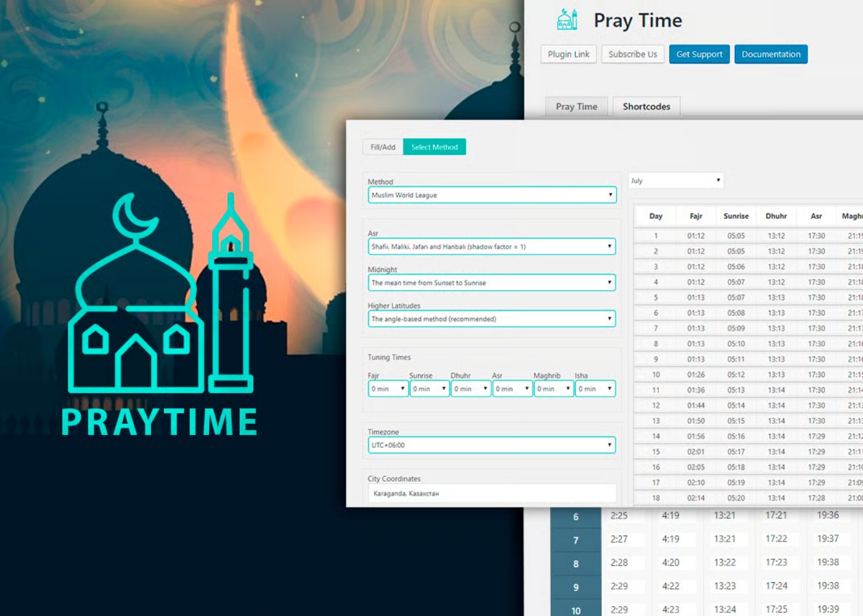The image size is (863, 616).
Task: Click the Pray Time mosque logo icon
Action: (x=567, y=20)
